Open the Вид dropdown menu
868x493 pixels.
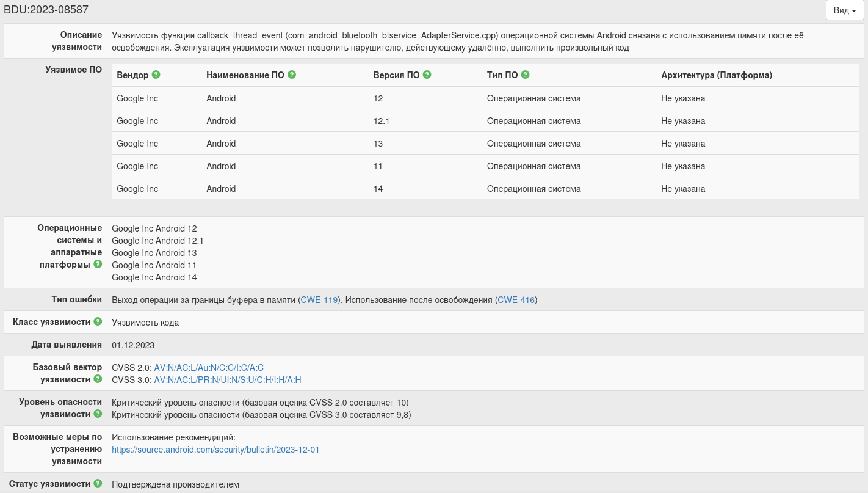[x=845, y=10]
